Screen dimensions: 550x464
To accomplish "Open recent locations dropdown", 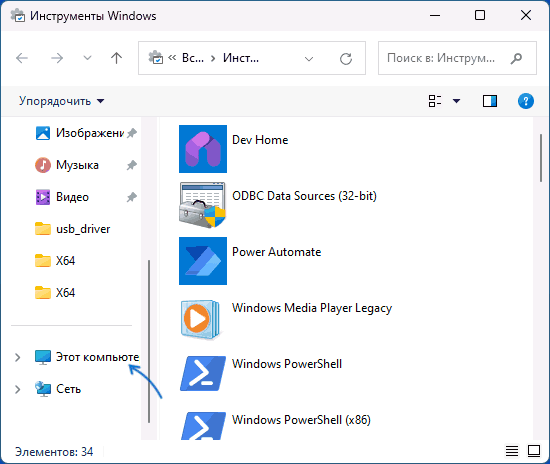I will (87, 58).
